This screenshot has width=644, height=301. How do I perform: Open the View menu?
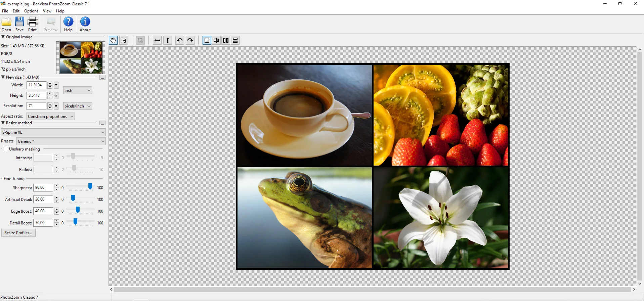click(x=47, y=11)
